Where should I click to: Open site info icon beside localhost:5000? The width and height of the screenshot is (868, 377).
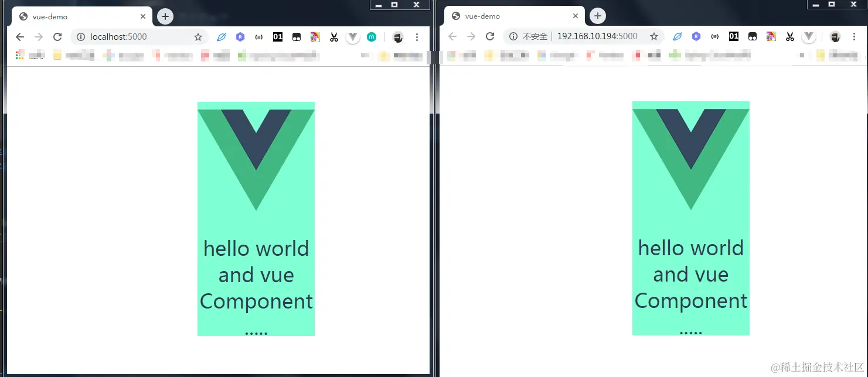click(x=81, y=37)
